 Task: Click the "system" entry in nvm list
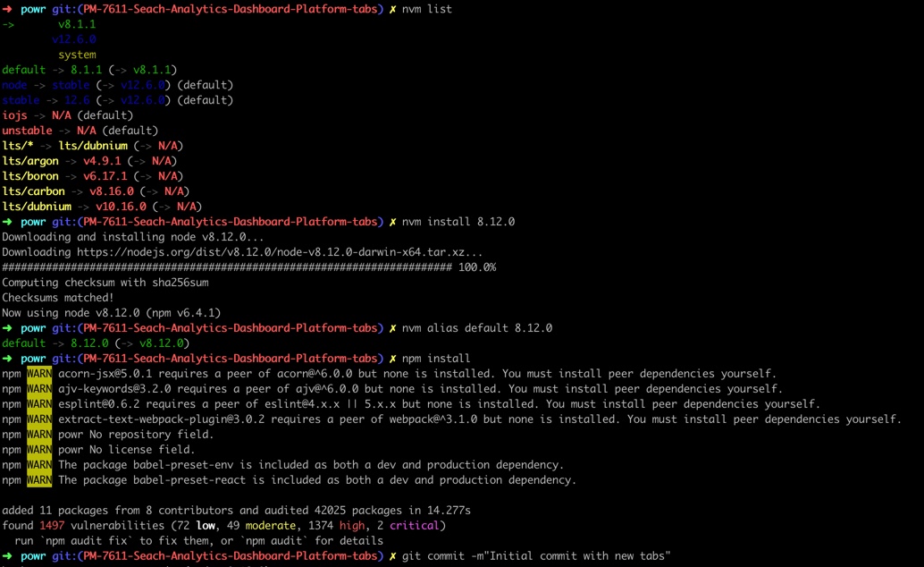coord(77,55)
